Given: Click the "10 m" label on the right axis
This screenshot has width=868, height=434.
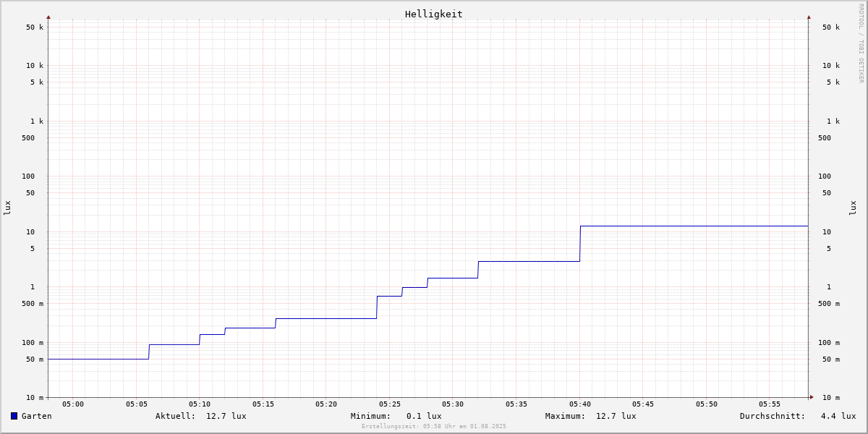Looking at the screenshot, I should pos(831,398).
